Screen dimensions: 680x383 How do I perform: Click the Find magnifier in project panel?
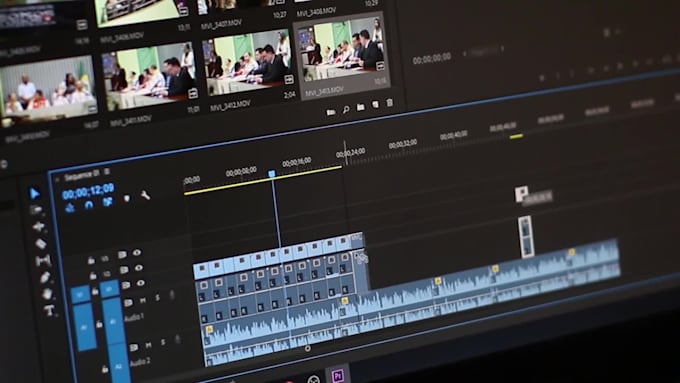[346, 110]
